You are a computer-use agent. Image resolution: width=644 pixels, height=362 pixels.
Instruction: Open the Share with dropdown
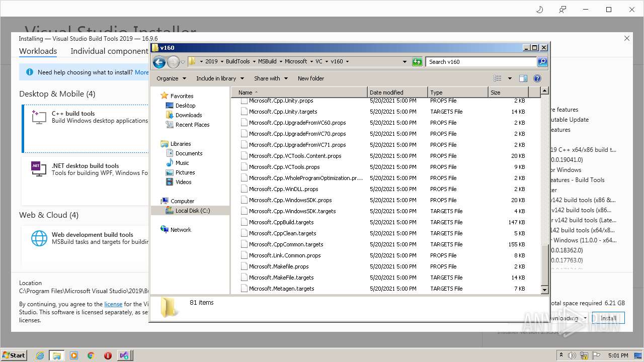[271, 78]
